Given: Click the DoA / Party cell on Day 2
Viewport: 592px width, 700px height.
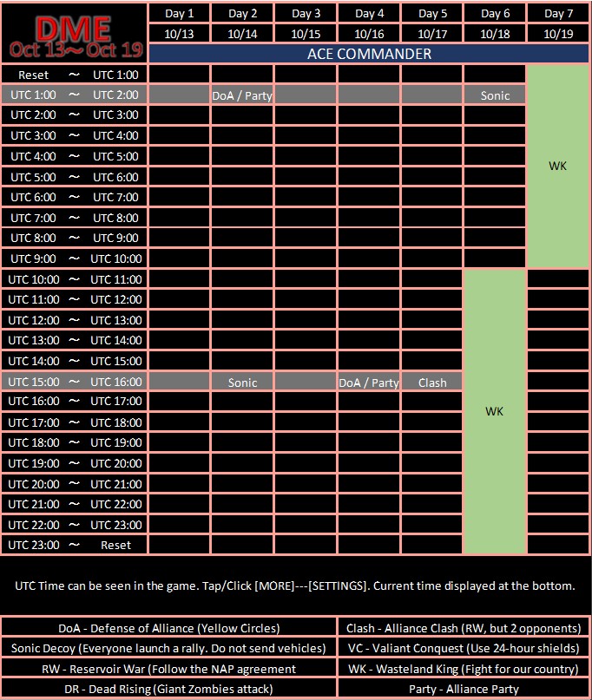Looking at the screenshot, I should click(x=242, y=95).
